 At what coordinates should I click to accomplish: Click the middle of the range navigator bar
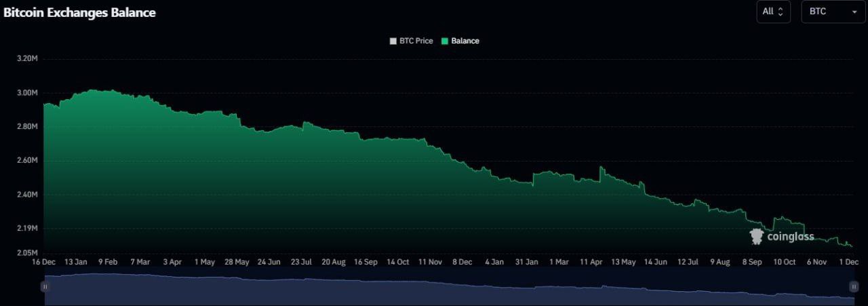448,287
